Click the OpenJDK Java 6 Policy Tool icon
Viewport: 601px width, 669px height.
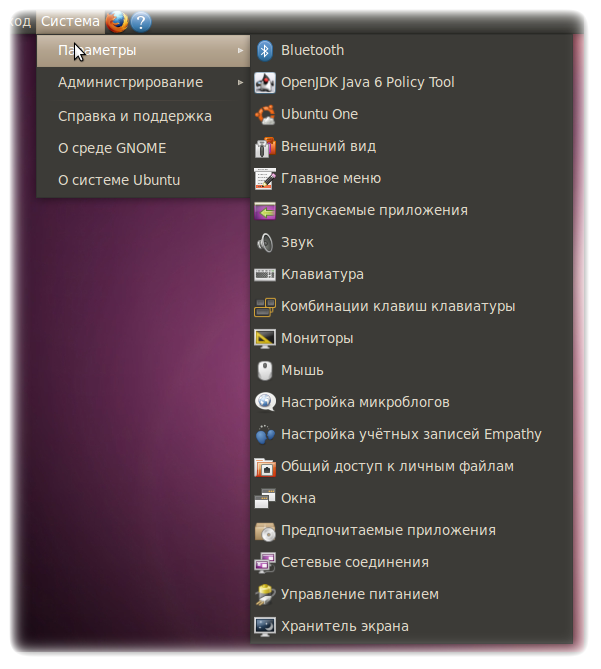(x=265, y=82)
